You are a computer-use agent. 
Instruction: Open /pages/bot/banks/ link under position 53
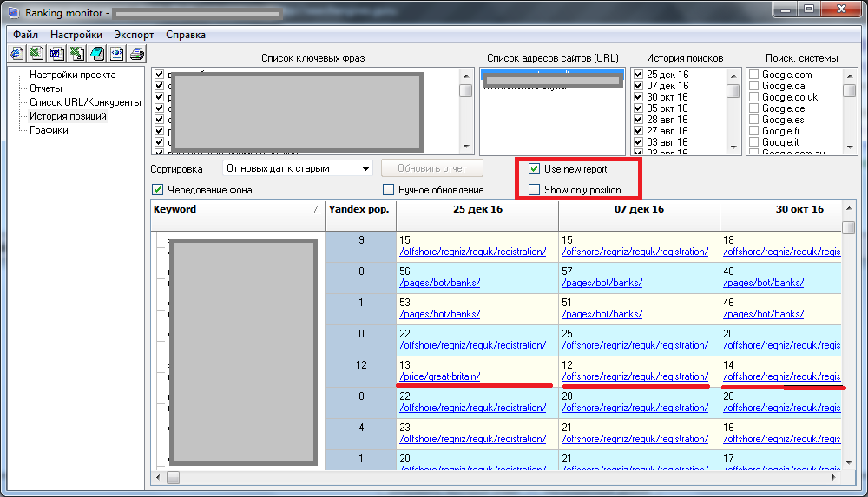coord(439,314)
